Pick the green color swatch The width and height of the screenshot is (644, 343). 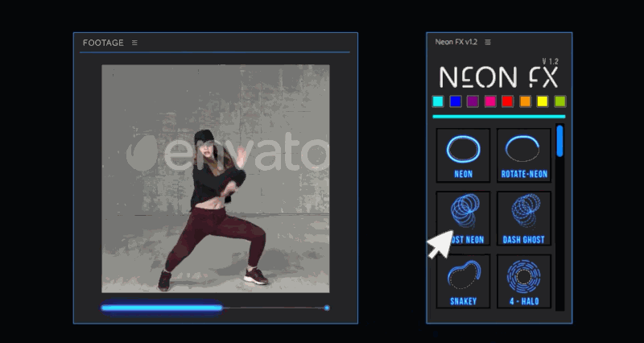pyautogui.click(x=559, y=101)
